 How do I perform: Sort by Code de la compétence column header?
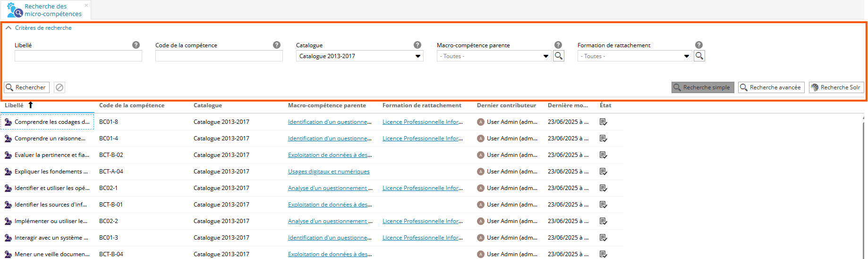click(x=132, y=105)
